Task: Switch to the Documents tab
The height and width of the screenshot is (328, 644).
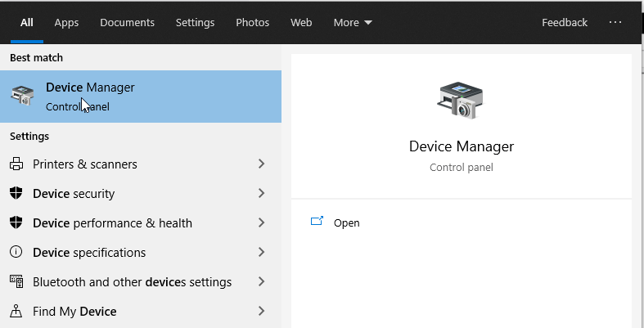Action: (x=128, y=23)
